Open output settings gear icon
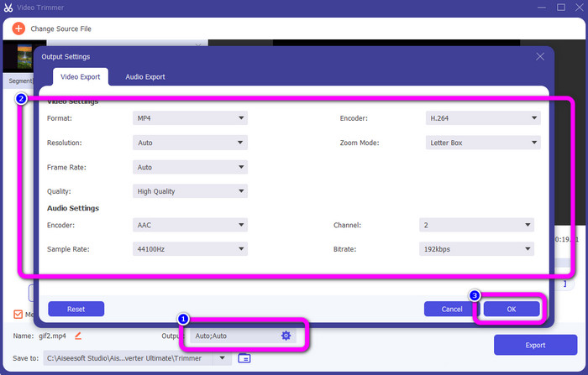588x375 pixels. click(x=286, y=336)
